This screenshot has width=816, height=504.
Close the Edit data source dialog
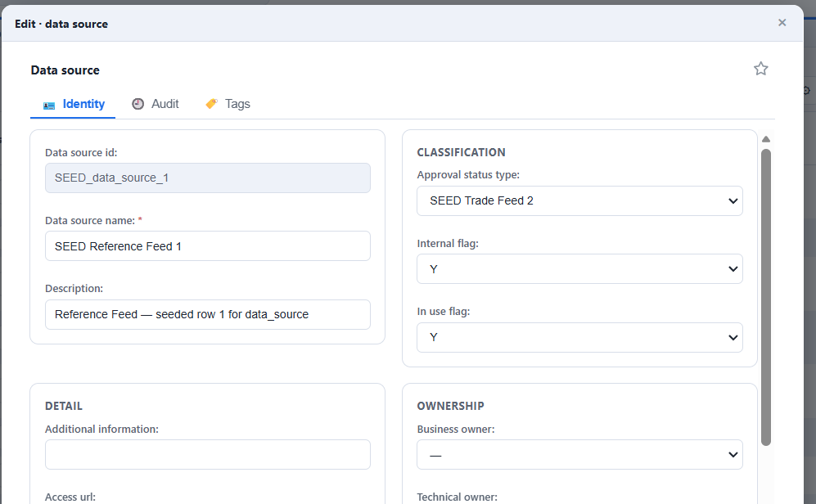tap(782, 22)
